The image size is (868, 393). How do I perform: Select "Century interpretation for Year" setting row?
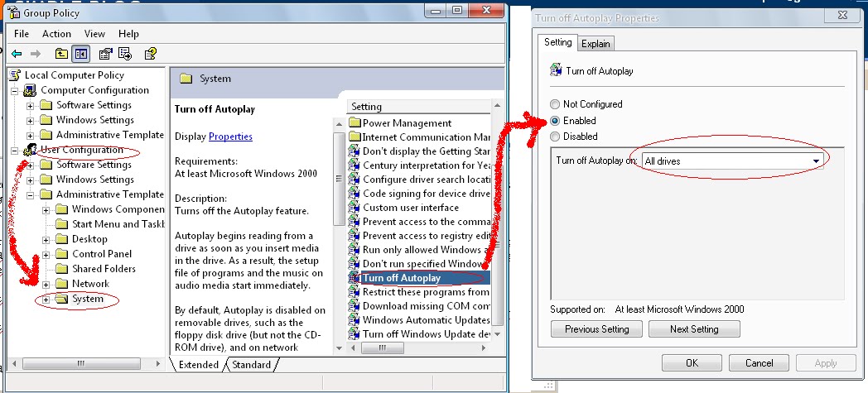click(x=419, y=165)
